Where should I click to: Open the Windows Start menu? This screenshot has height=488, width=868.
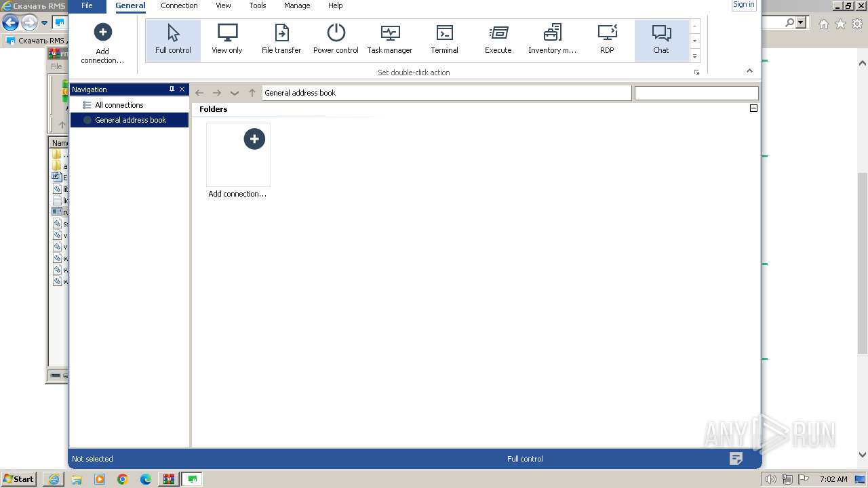point(19,479)
